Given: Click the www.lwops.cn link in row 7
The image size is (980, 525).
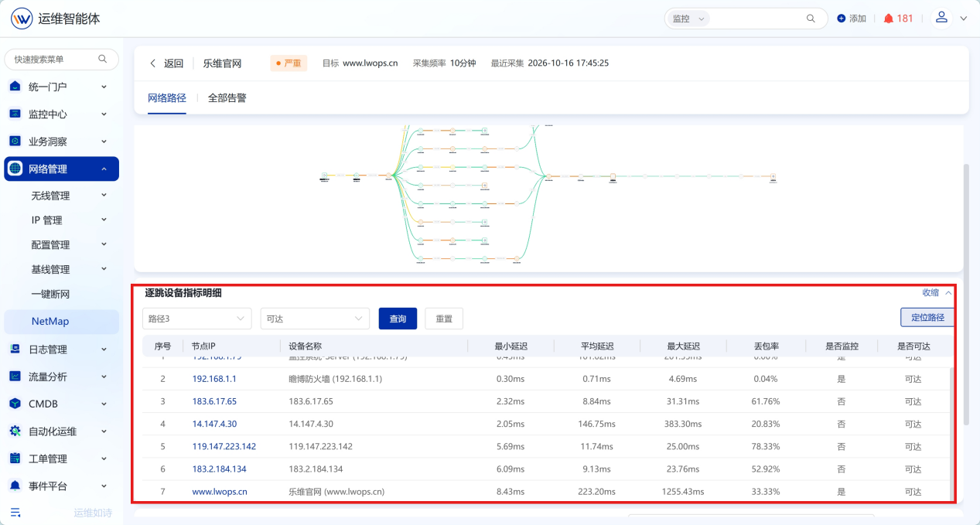Looking at the screenshot, I should [x=220, y=492].
